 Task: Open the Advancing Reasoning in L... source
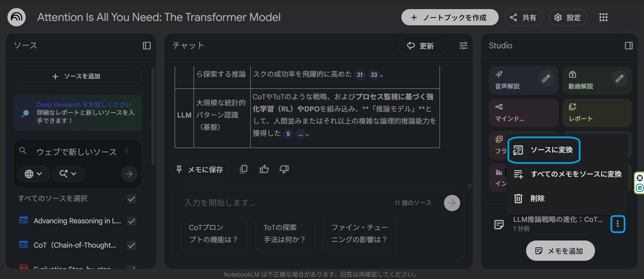click(x=77, y=221)
